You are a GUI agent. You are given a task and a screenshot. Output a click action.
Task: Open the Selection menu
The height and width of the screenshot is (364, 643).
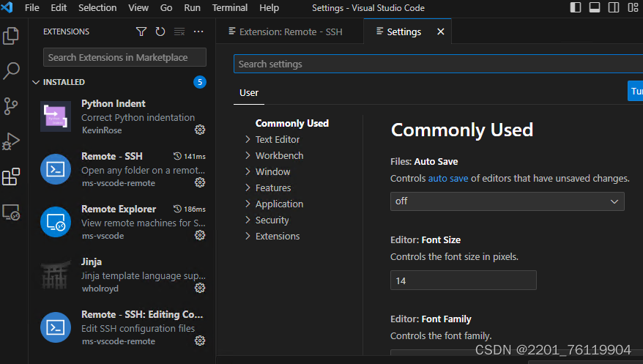[x=97, y=8]
